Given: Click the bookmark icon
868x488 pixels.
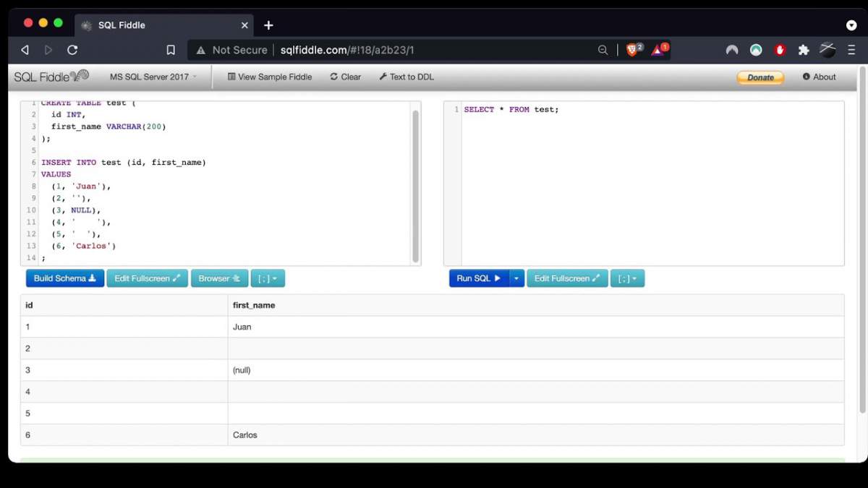Looking at the screenshot, I should [x=171, y=50].
